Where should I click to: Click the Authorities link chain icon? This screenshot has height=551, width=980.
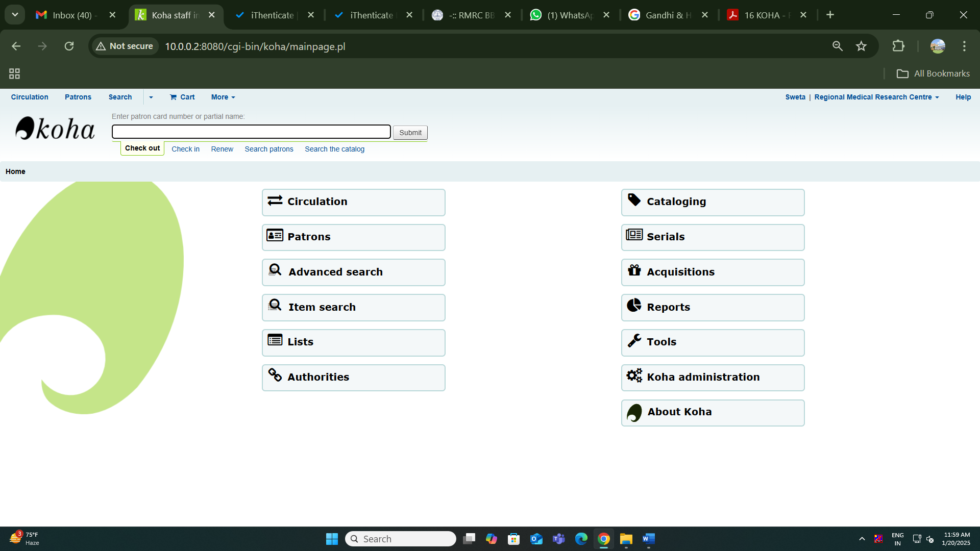(275, 375)
